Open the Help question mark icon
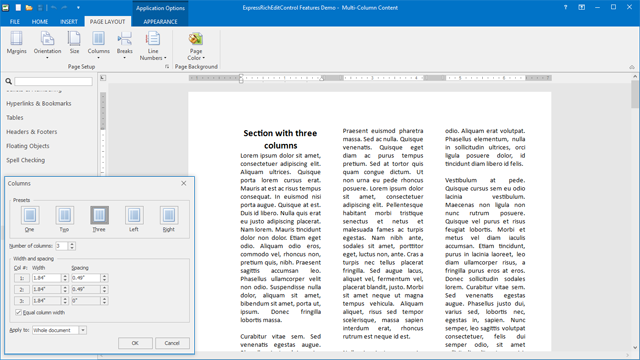The width and height of the screenshot is (640, 360). pos(565,7)
